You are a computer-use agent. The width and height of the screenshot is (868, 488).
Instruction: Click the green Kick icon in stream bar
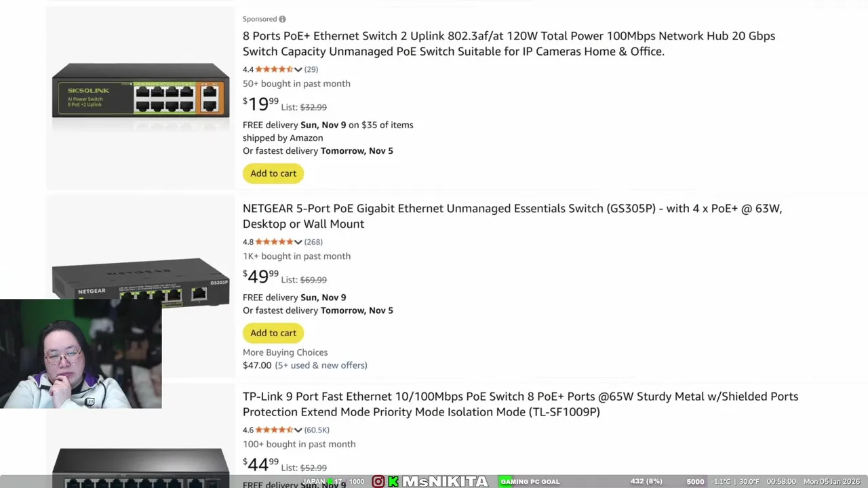393,481
